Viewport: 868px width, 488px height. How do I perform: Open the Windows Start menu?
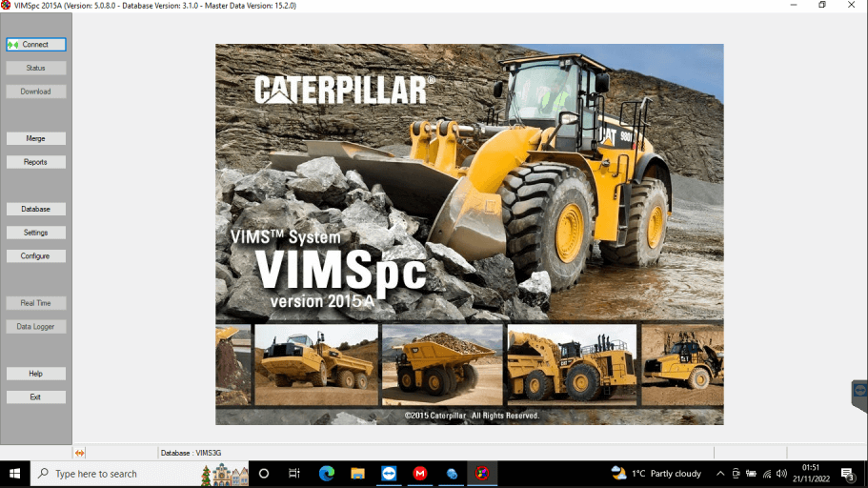[15, 474]
